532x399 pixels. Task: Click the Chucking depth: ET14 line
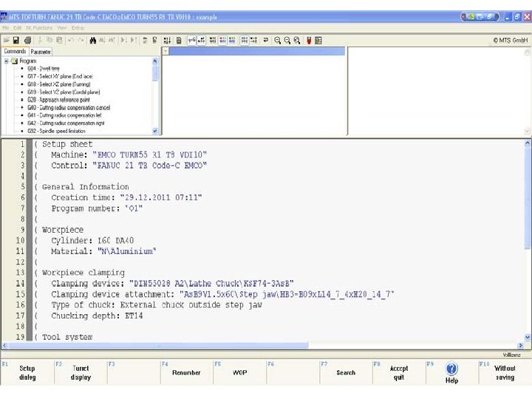pyautogui.click(x=97, y=316)
